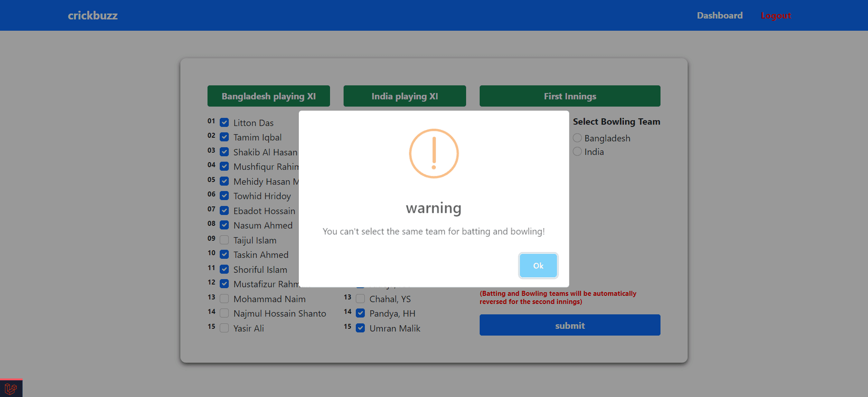Check the Najmul Hossain Shanto checkbox

[224, 313]
